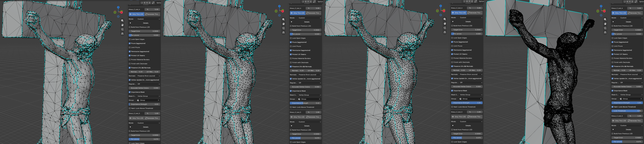Viewport: 644px width, 144px height.
Task: Adjust Importance Strength slider showing 0.03
Action: click(144, 104)
